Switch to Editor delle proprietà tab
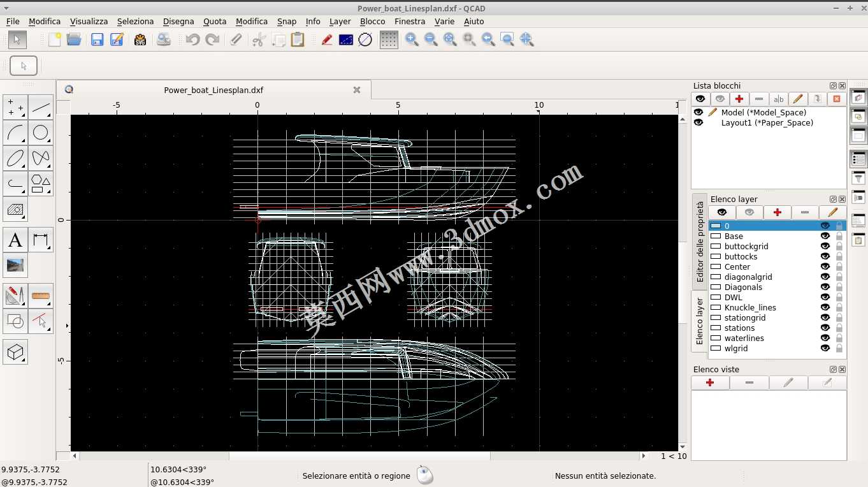This screenshot has height=487, width=868. pos(700,242)
